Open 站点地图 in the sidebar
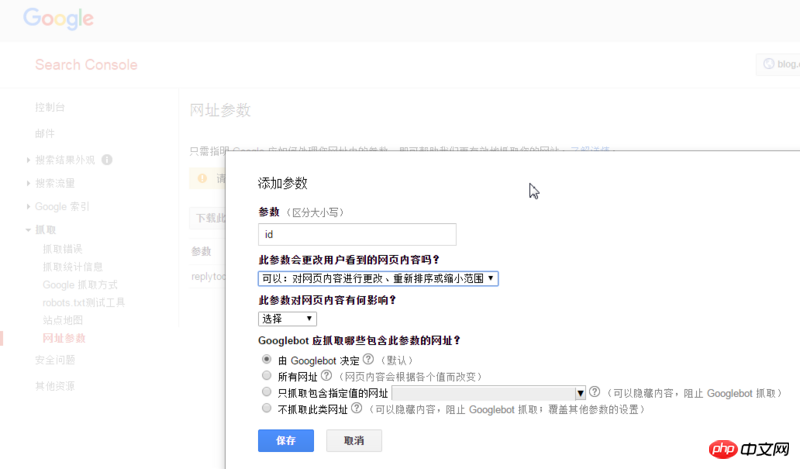Image resolution: width=800 pixels, height=469 pixels. coord(62,320)
